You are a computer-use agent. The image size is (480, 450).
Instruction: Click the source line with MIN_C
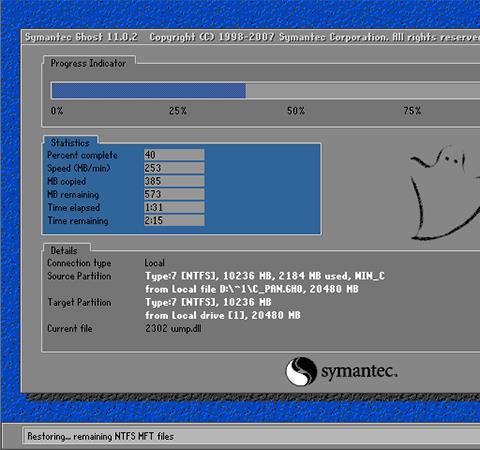pyautogui.click(x=265, y=276)
